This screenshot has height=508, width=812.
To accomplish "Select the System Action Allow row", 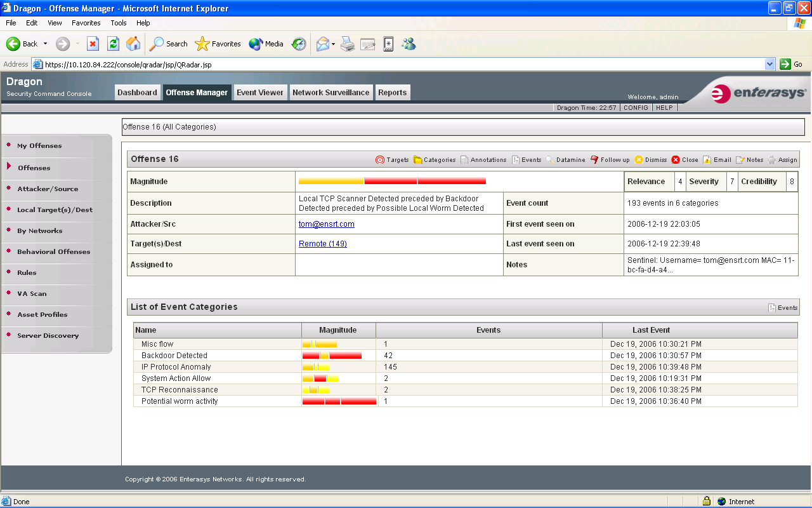I will [x=466, y=378].
